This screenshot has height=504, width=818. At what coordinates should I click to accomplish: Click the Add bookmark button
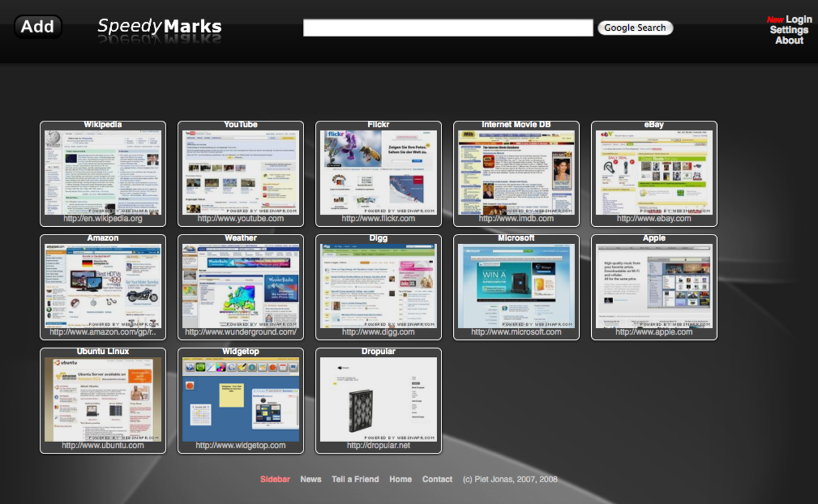click(38, 27)
